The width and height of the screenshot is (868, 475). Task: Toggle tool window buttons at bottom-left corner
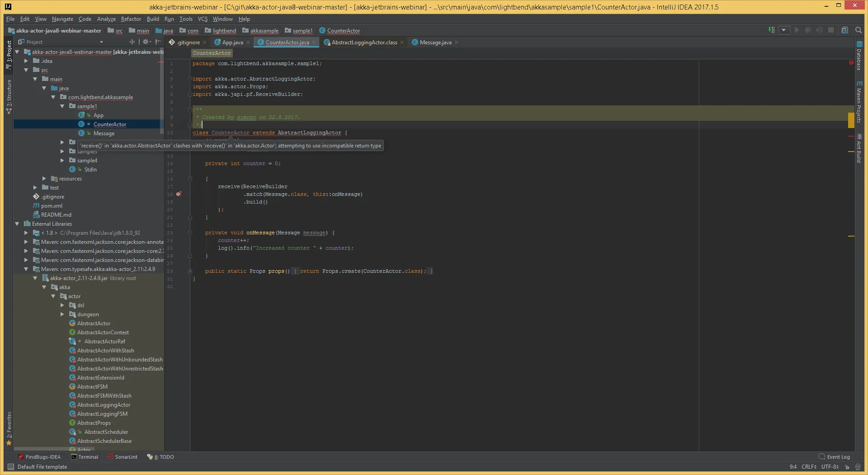tap(11, 467)
